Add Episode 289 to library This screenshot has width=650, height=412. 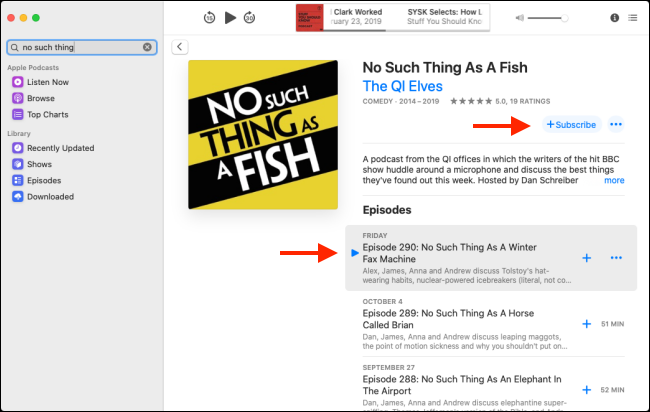[587, 324]
